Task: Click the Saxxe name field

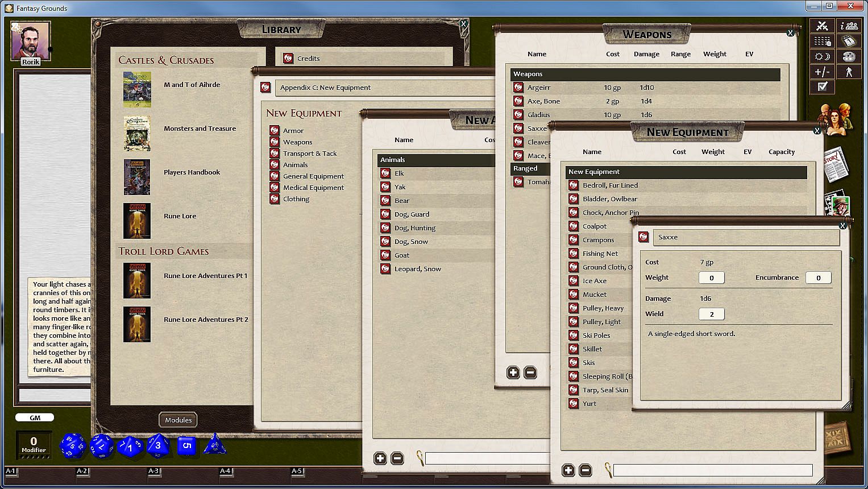Action: point(746,237)
